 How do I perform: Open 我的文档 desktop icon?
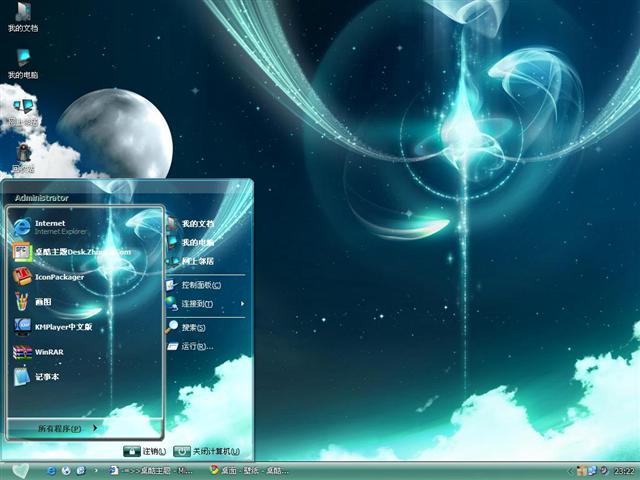pos(23,17)
